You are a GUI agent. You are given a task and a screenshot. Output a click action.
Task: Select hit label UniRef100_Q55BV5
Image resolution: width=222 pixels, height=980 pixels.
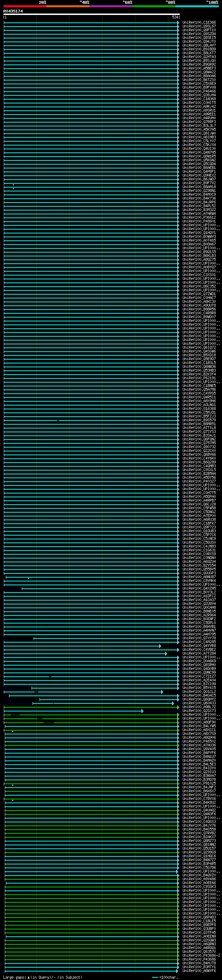[199, 569]
